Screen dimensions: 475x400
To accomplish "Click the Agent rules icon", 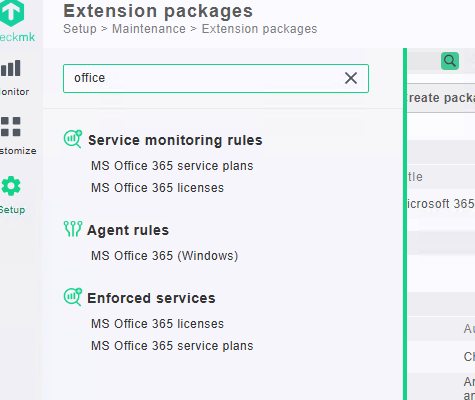I will pyautogui.click(x=73, y=229).
